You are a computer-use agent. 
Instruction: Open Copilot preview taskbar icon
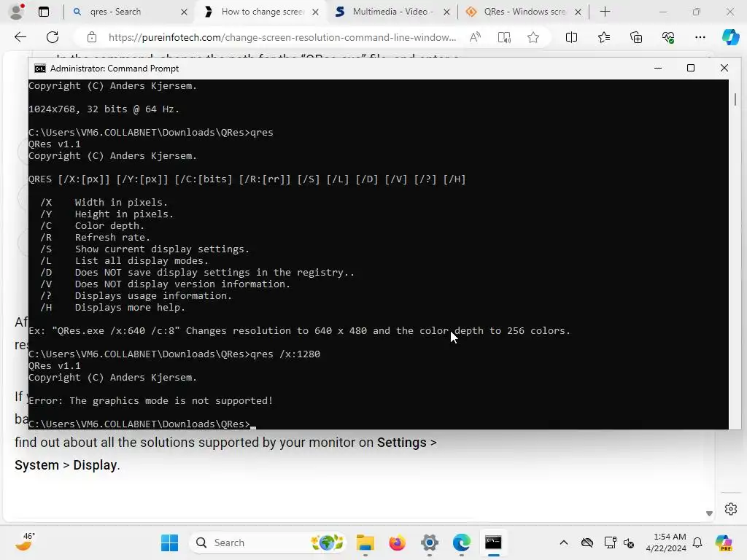(724, 542)
